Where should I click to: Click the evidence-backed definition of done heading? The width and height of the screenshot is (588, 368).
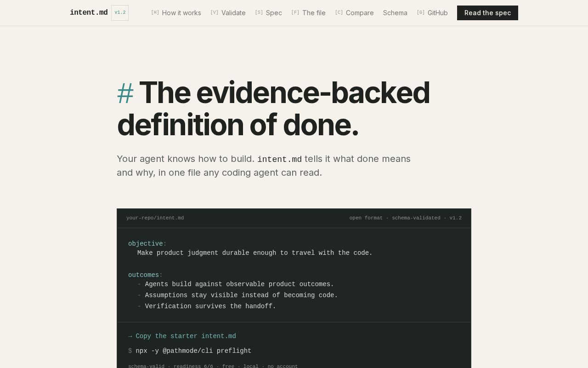coord(274,109)
